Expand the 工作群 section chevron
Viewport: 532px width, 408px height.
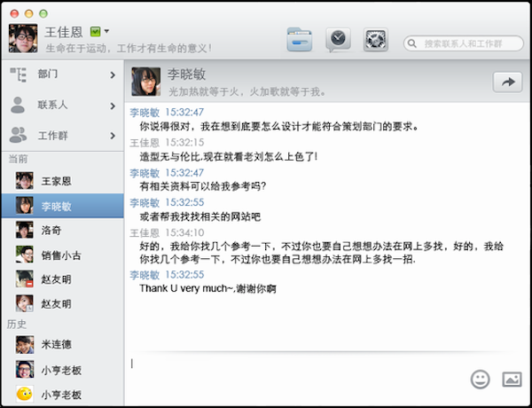pos(113,136)
